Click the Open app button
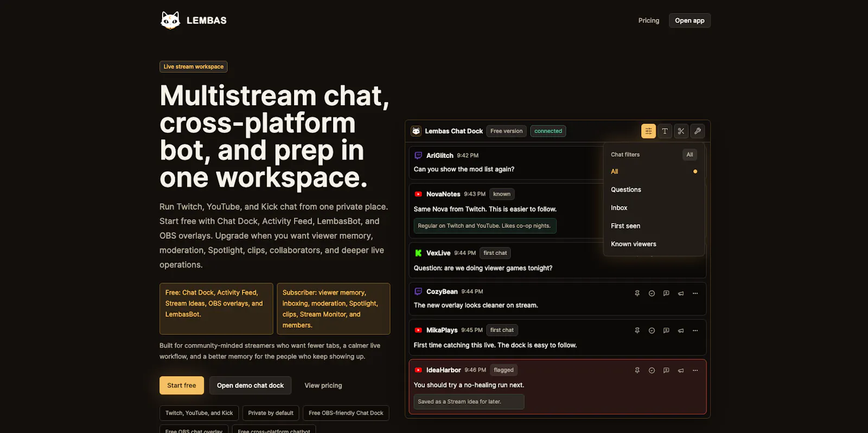This screenshot has width=868, height=433. (x=690, y=21)
